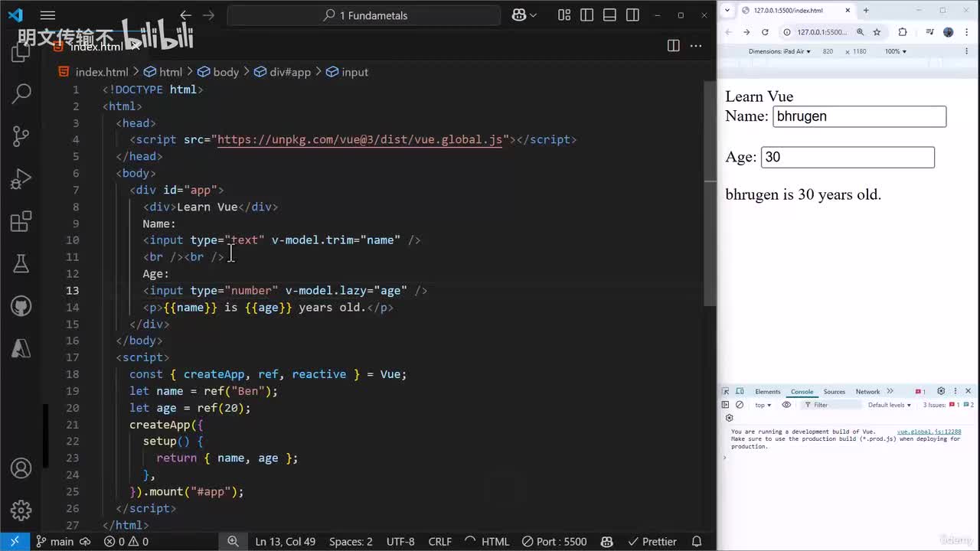Screen dimensions: 980x551
Task: Open DevTools Settings gear
Action: point(941,391)
